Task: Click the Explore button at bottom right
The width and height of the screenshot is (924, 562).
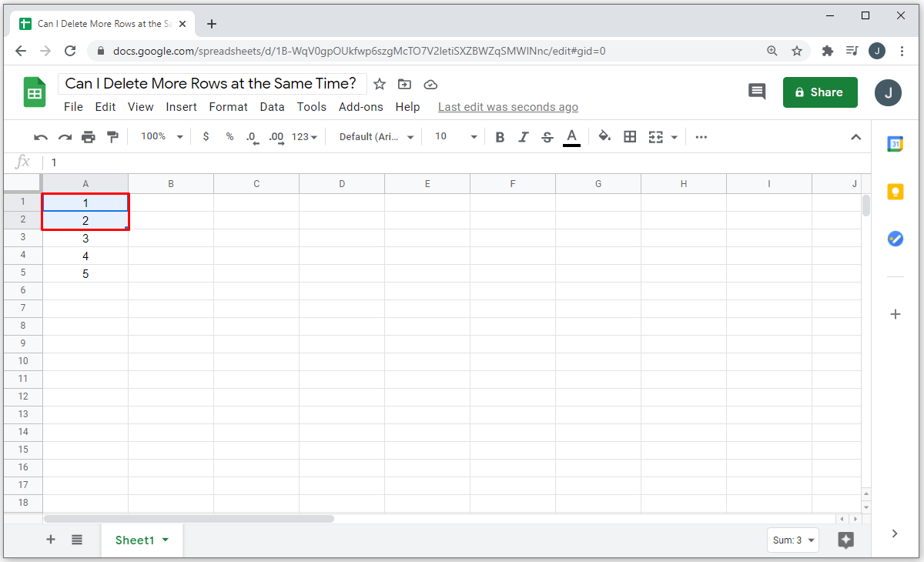Action: [845, 540]
